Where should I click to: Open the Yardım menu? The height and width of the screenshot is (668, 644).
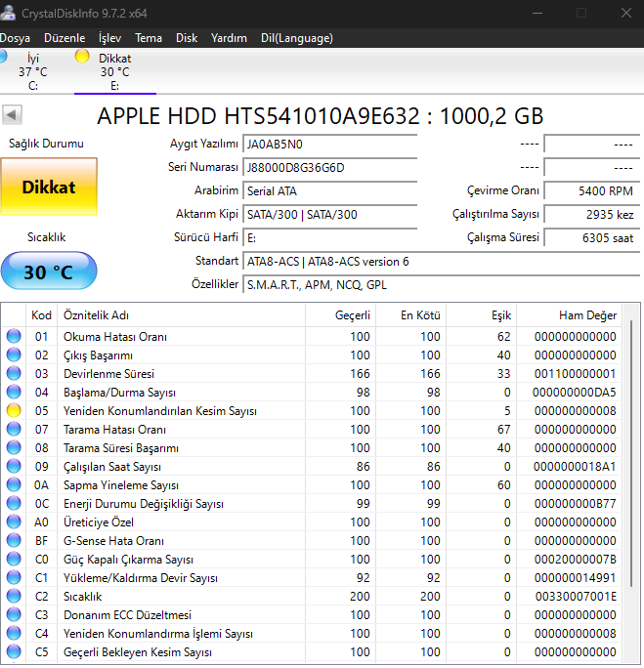pos(229,38)
